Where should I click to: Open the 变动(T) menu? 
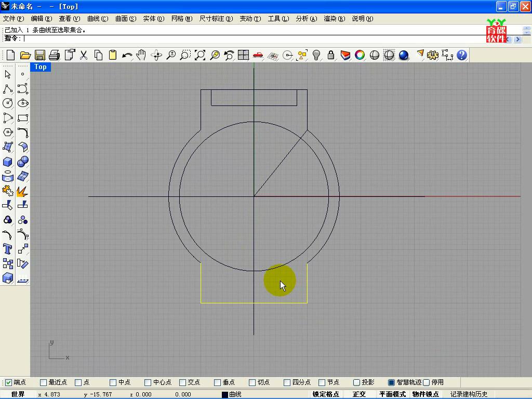(x=250, y=19)
